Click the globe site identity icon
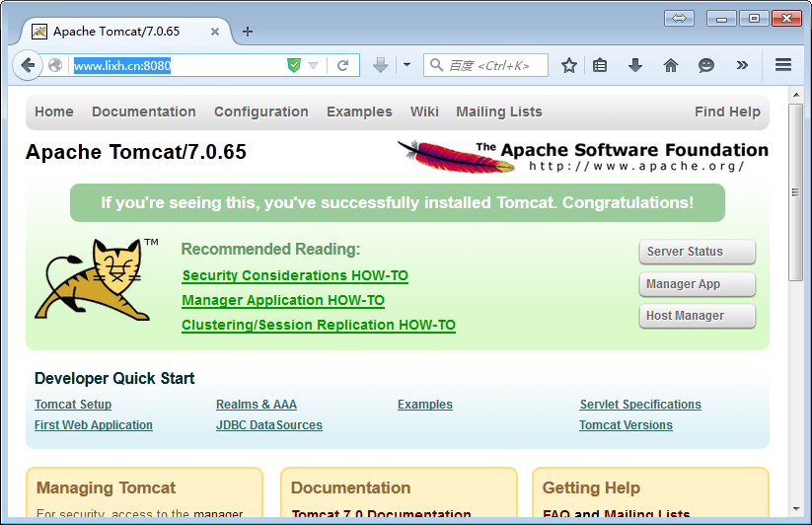Image resolution: width=812 pixels, height=525 pixels. [x=55, y=65]
